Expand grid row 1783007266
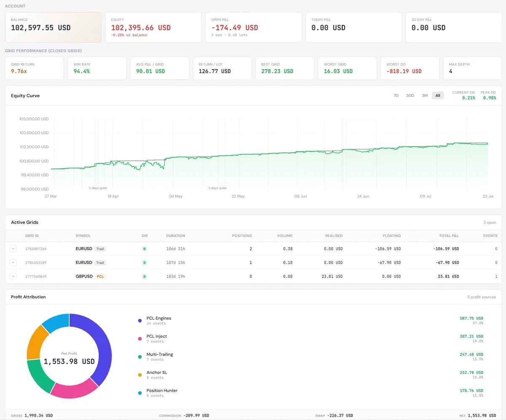The width and height of the screenshot is (506, 420). [13, 249]
